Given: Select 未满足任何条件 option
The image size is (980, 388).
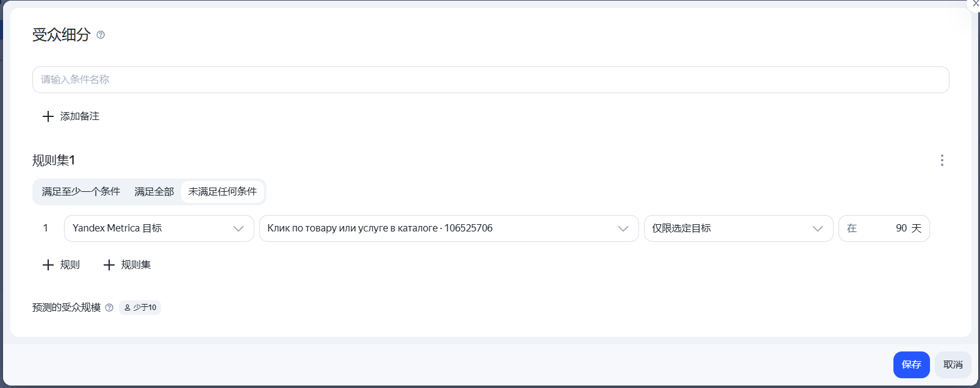Looking at the screenshot, I should point(223,192).
